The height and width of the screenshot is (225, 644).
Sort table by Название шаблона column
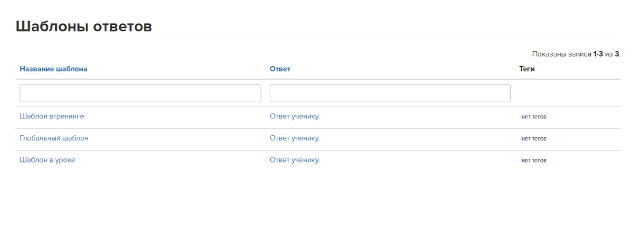tap(53, 69)
